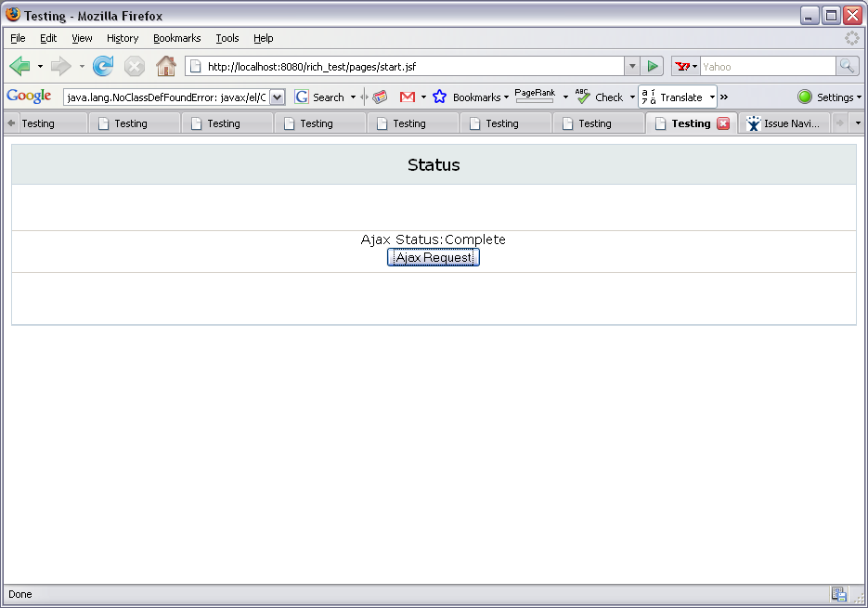Open the search engine chooser dropdown
This screenshot has width=868, height=608.
point(694,67)
